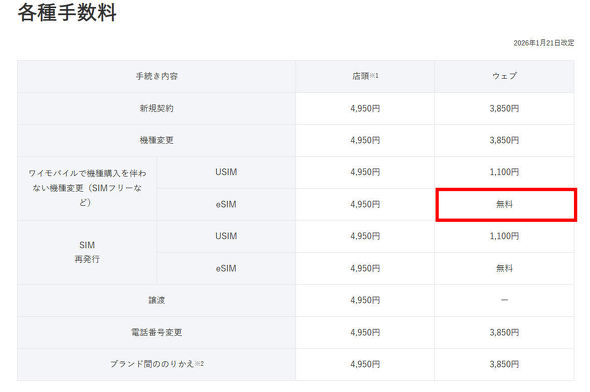Select the 電話番号変更 web fee 3,850円
This screenshot has height=392, width=590.
[x=504, y=333]
